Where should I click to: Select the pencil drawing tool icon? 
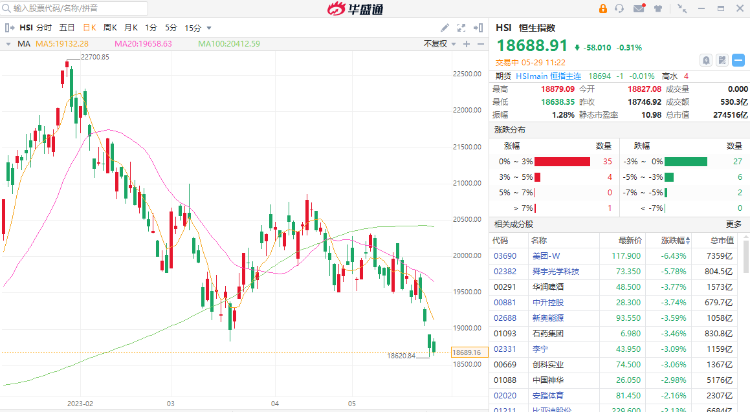tap(445, 28)
